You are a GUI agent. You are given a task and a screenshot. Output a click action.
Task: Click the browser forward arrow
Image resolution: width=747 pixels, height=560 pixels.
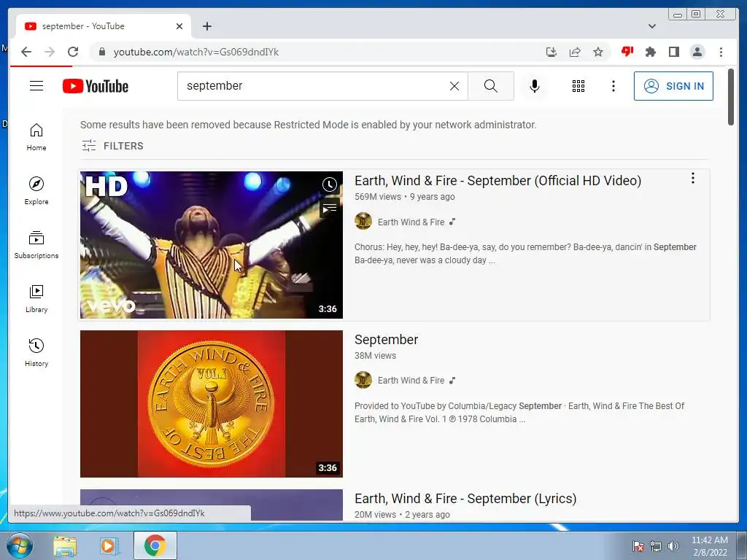(x=50, y=52)
